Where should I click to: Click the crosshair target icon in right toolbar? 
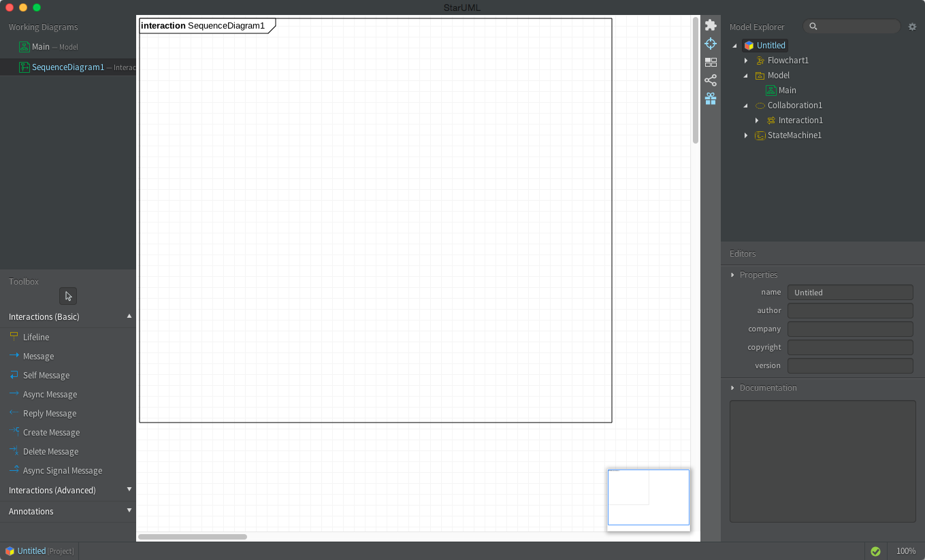pos(711,44)
